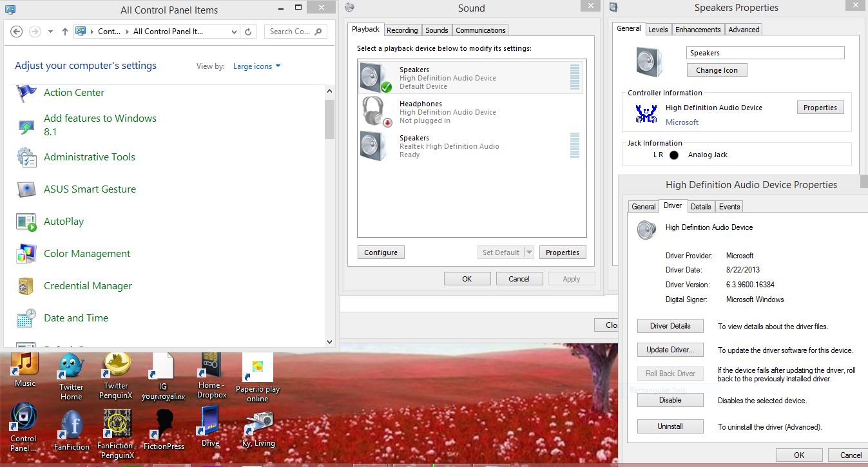Open the AutoPlay control panel item
This screenshot has height=467, width=868.
pos(63,222)
